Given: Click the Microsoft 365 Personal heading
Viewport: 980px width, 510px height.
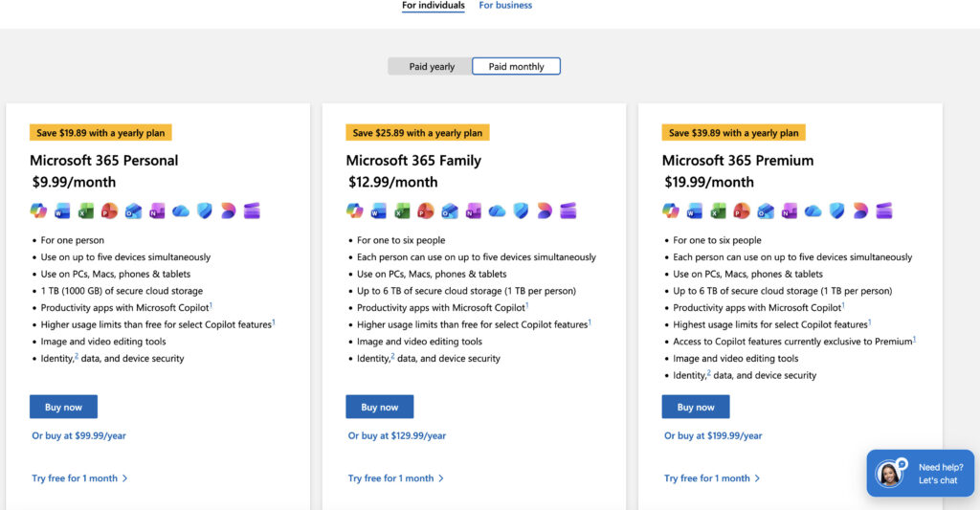Looking at the screenshot, I should [x=103, y=161].
